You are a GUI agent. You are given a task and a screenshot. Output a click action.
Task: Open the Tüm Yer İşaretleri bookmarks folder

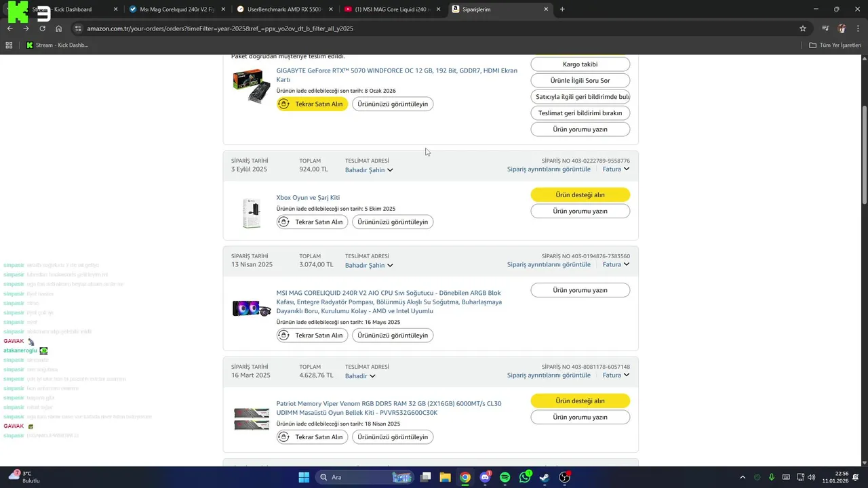pyautogui.click(x=835, y=45)
